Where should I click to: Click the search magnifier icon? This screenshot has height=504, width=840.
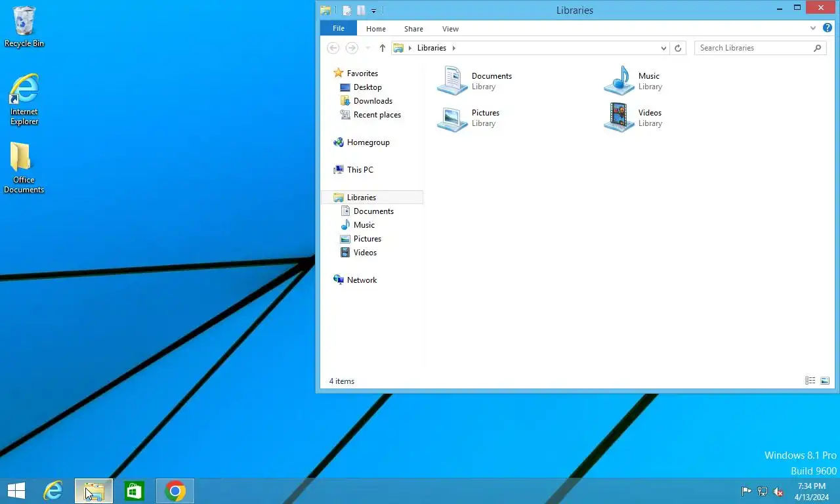(818, 48)
